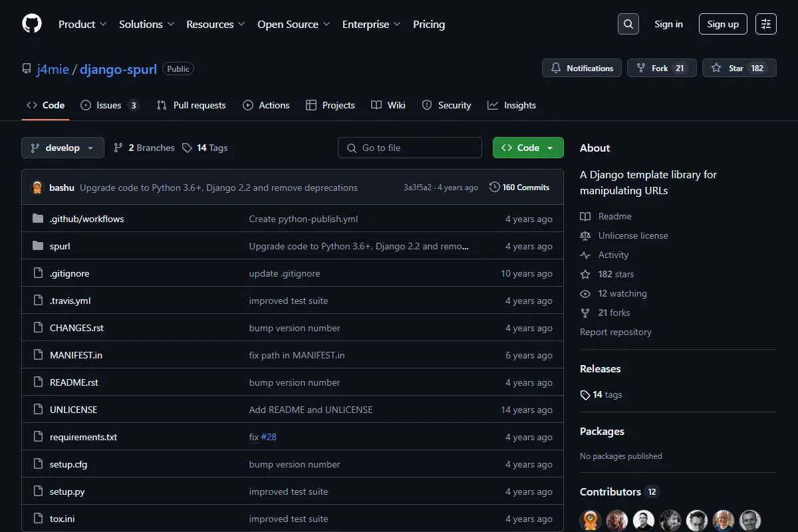Open the spurl folder
This screenshot has width=798, height=532.
[x=60, y=246]
